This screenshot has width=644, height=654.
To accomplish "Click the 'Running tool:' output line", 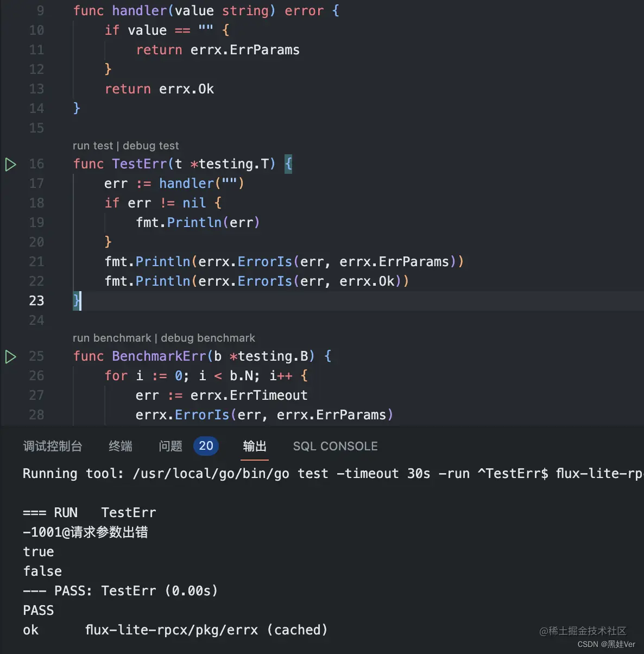I will pos(333,474).
